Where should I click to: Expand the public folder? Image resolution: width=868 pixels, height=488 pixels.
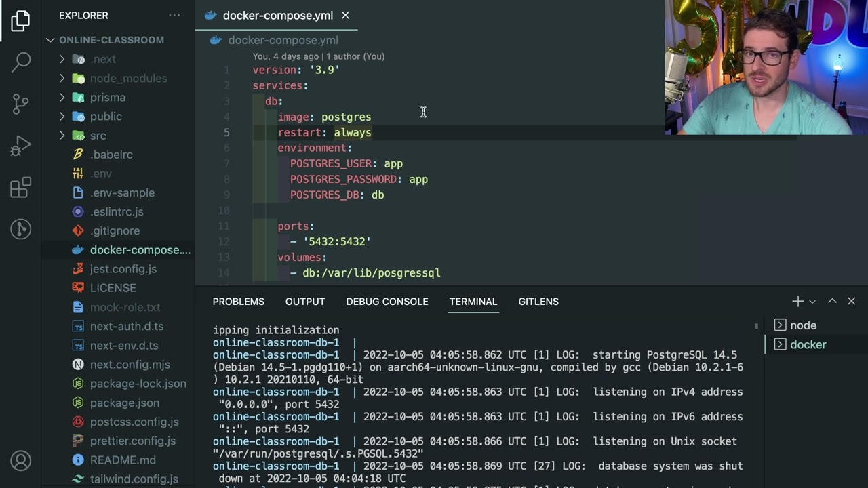click(x=106, y=116)
